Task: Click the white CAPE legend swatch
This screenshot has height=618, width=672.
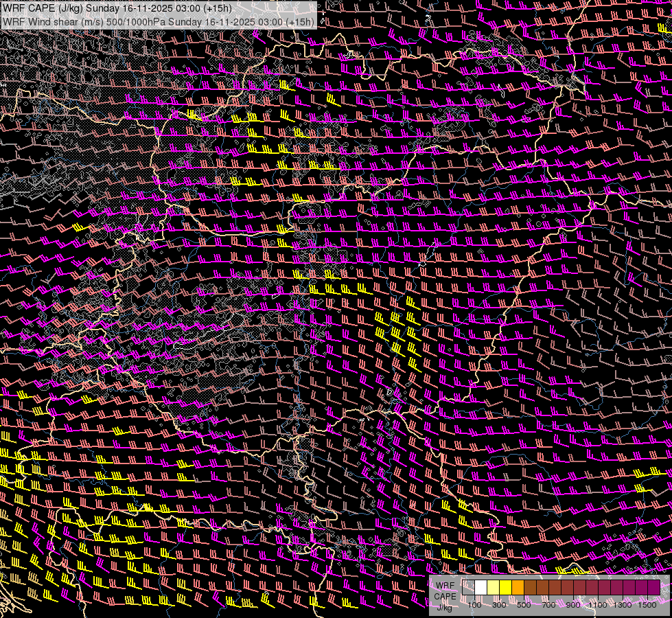Action: click(481, 588)
